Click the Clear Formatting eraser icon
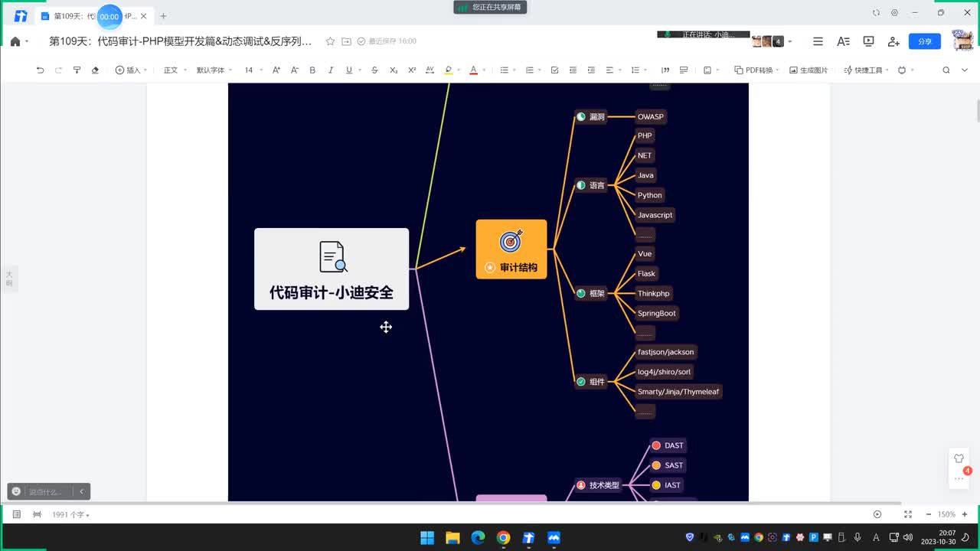The image size is (980, 551). click(95, 70)
